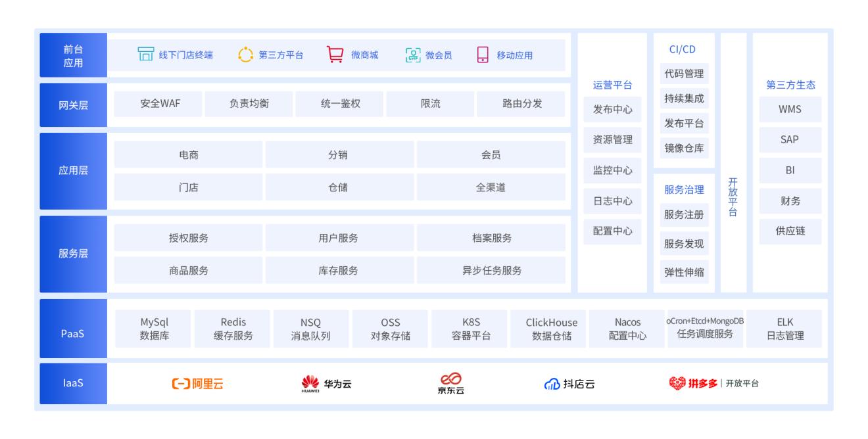The height and width of the screenshot is (439, 868).
Task: Click the WMS ecosystem box
Action: coord(790,110)
